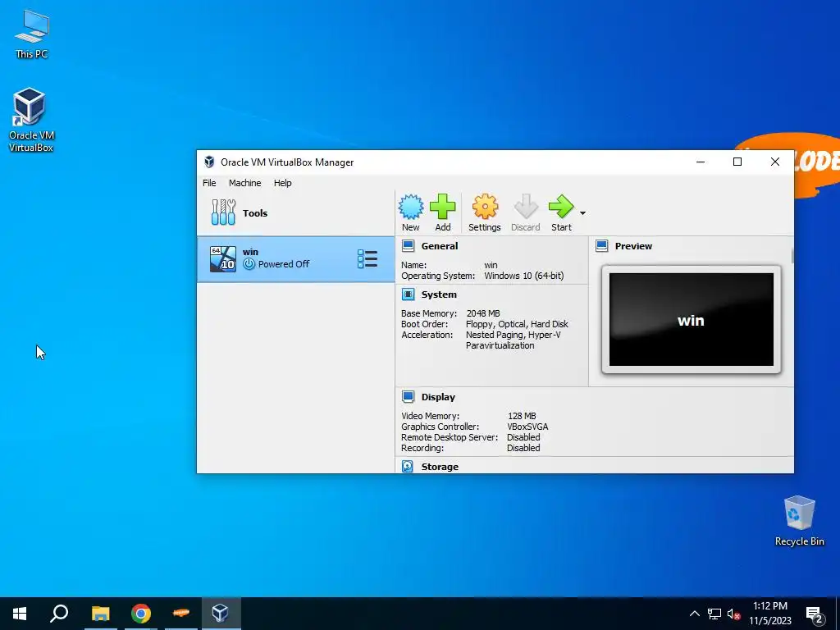The image size is (840, 630).
Task: Select This PC desktop icon
Action: coord(32,34)
